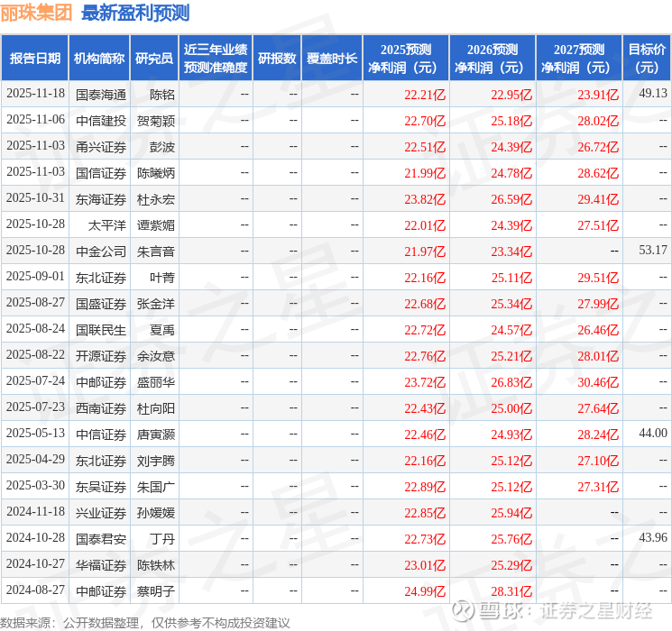Click the 22.21亿 profit value

coord(425,95)
